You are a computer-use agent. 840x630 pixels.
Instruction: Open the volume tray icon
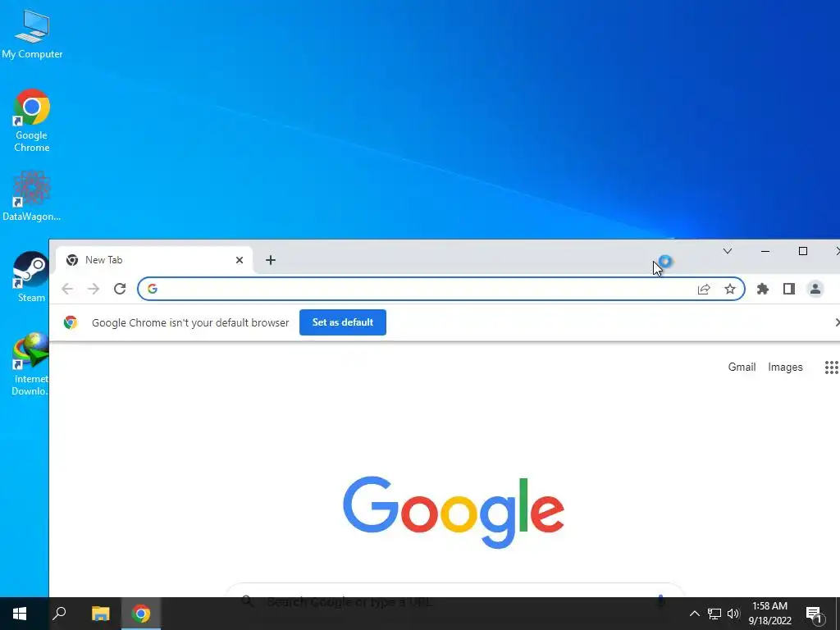[x=733, y=614]
